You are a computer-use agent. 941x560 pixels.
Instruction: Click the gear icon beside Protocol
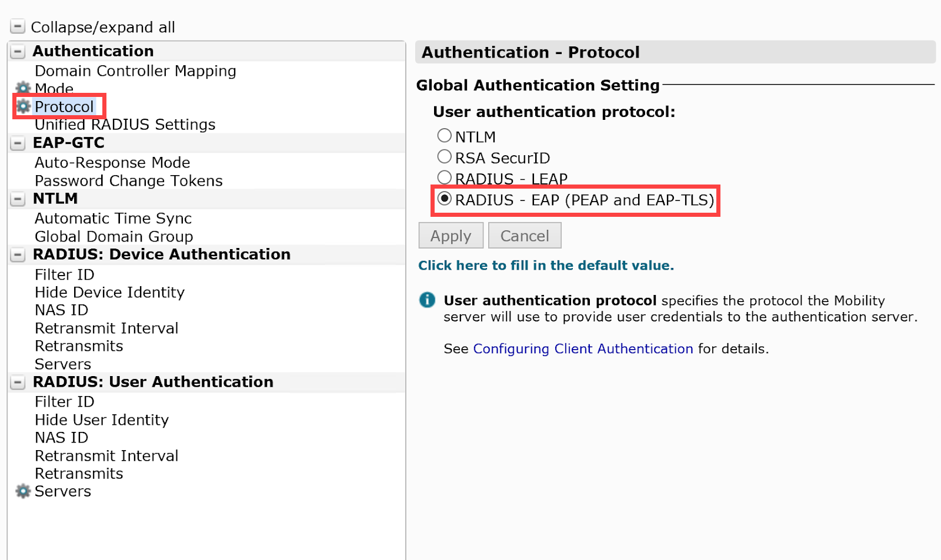point(24,106)
